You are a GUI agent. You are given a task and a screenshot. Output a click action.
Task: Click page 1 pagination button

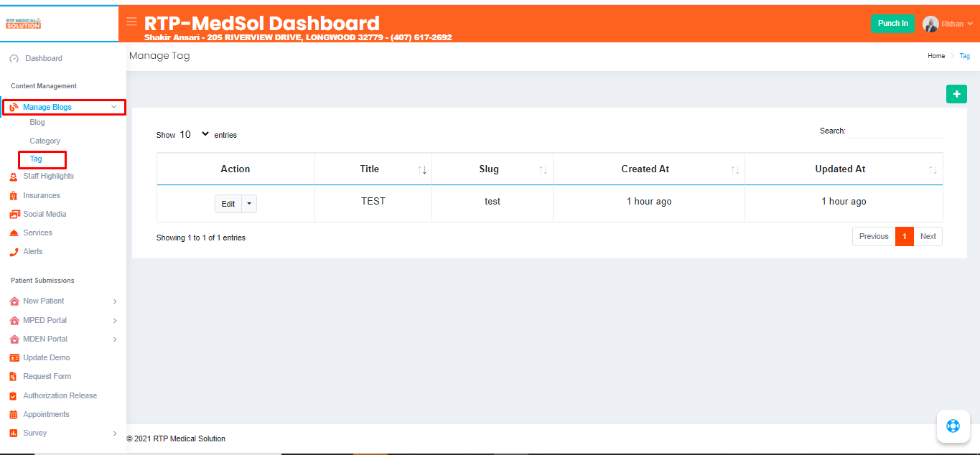[x=905, y=236]
